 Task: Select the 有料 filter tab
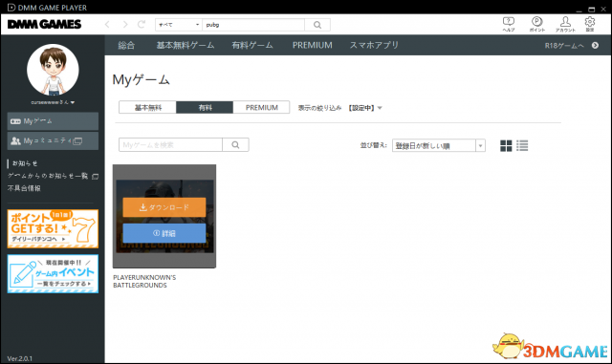coord(205,107)
